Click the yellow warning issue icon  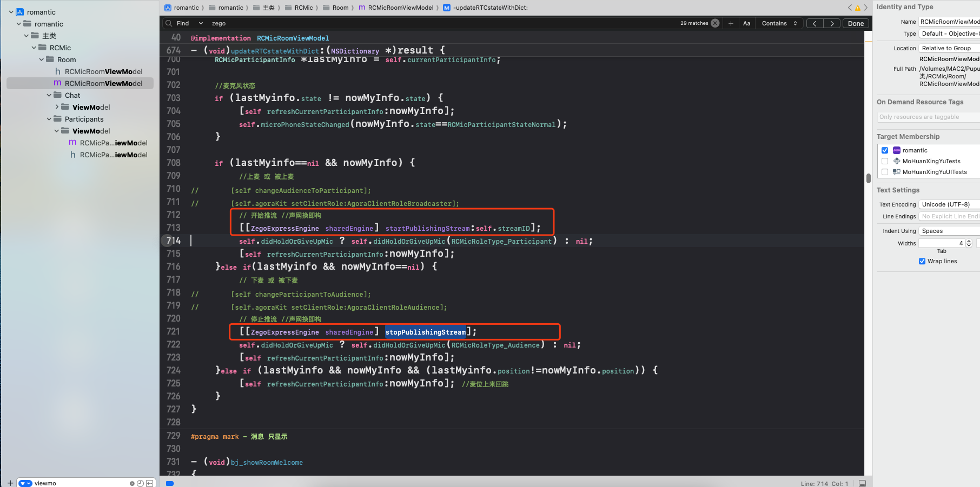click(857, 8)
